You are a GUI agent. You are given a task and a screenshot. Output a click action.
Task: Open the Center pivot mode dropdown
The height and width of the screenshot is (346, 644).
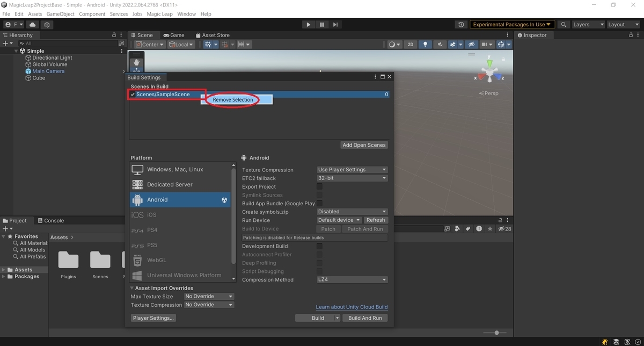tap(150, 45)
